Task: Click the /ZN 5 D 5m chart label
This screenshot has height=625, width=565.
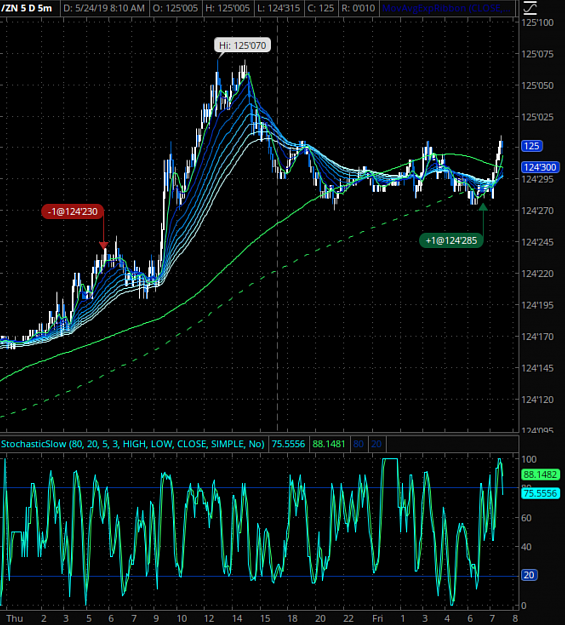Action: [27, 8]
